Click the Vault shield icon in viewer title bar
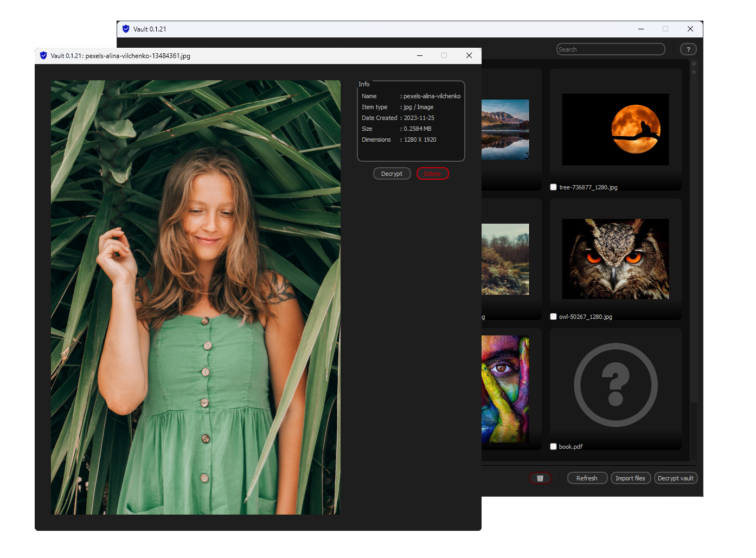The height and width of the screenshot is (558, 756). (43, 55)
